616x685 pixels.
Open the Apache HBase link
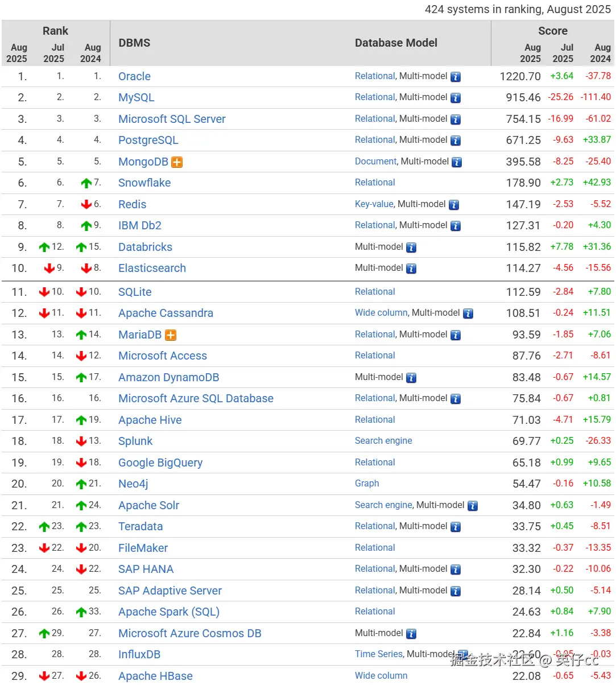coord(155,676)
